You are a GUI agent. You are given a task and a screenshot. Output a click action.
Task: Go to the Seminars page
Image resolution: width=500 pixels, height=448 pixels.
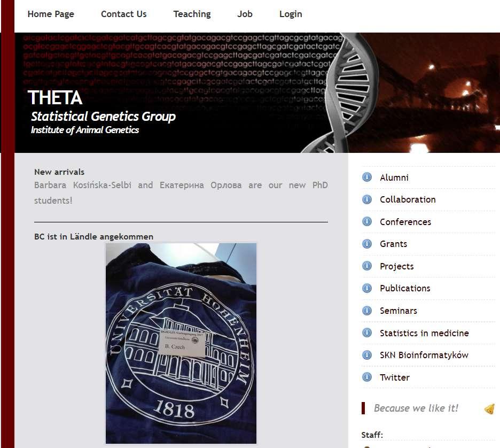click(399, 311)
